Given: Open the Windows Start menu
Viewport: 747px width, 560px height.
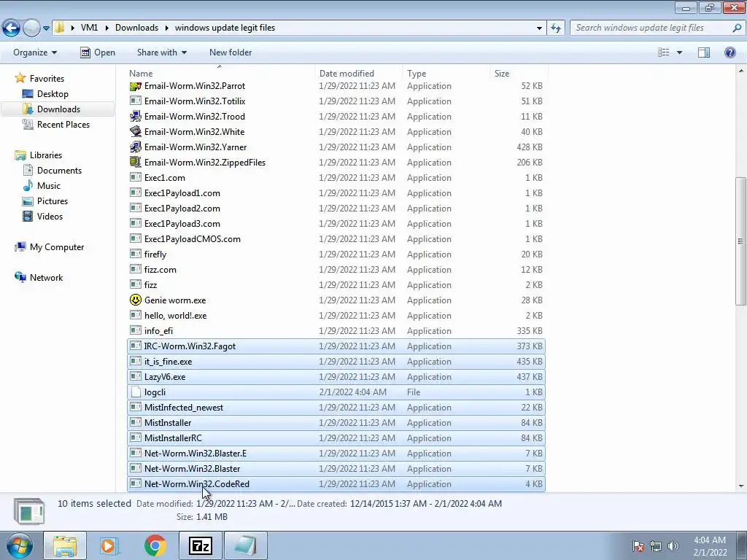Looking at the screenshot, I should point(19,545).
